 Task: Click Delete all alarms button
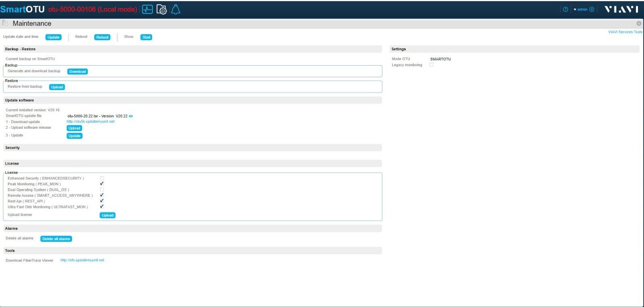(x=56, y=239)
